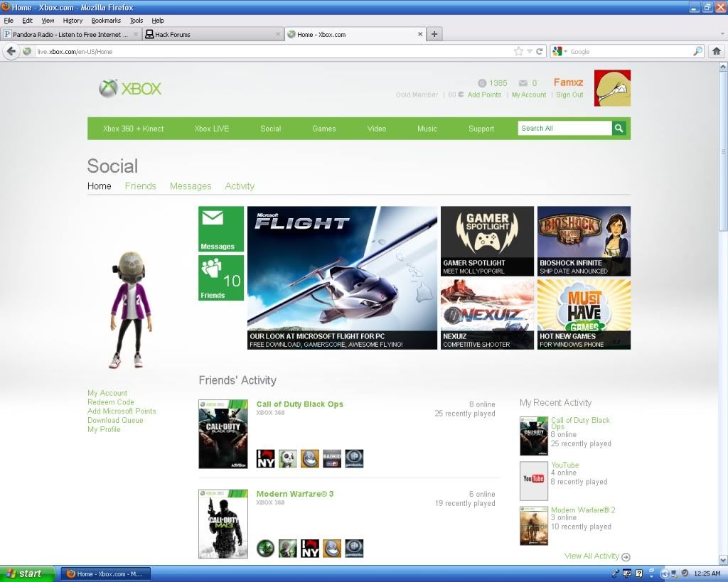Click the Google search magnifier icon
Image resolution: width=728 pixels, height=582 pixels.
click(698, 51)
